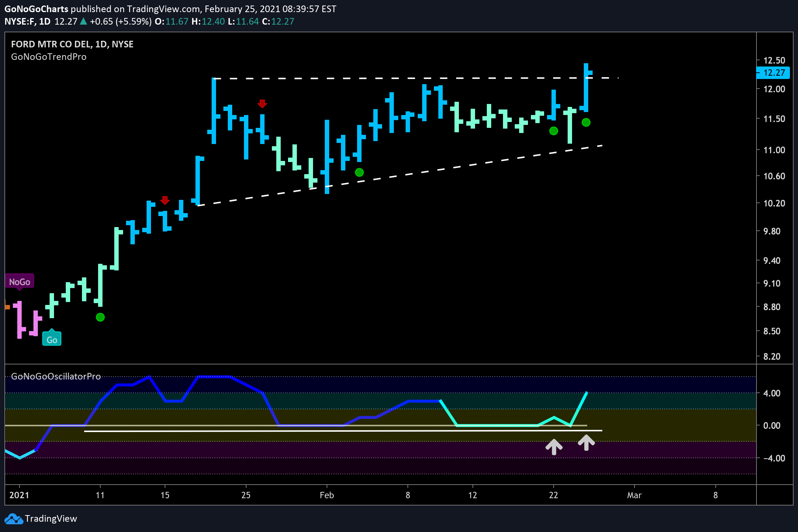Click the white horizontal line in the oscillator

343,431
